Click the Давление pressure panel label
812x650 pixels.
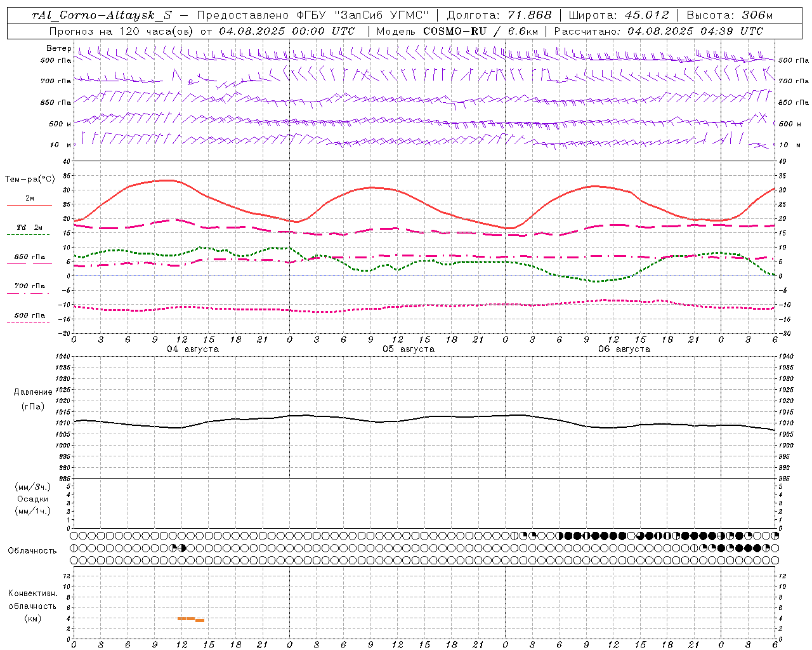point(33,392)
